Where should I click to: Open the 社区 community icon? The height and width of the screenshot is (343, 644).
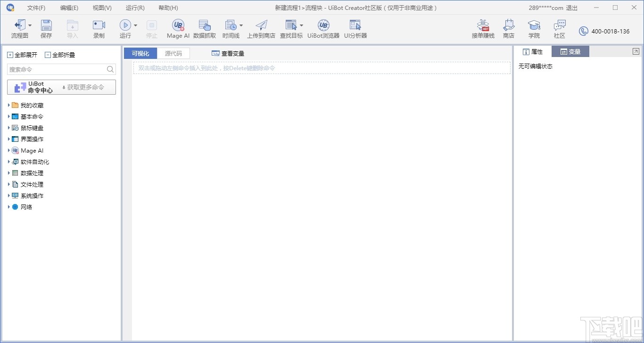tap(560, 25)
